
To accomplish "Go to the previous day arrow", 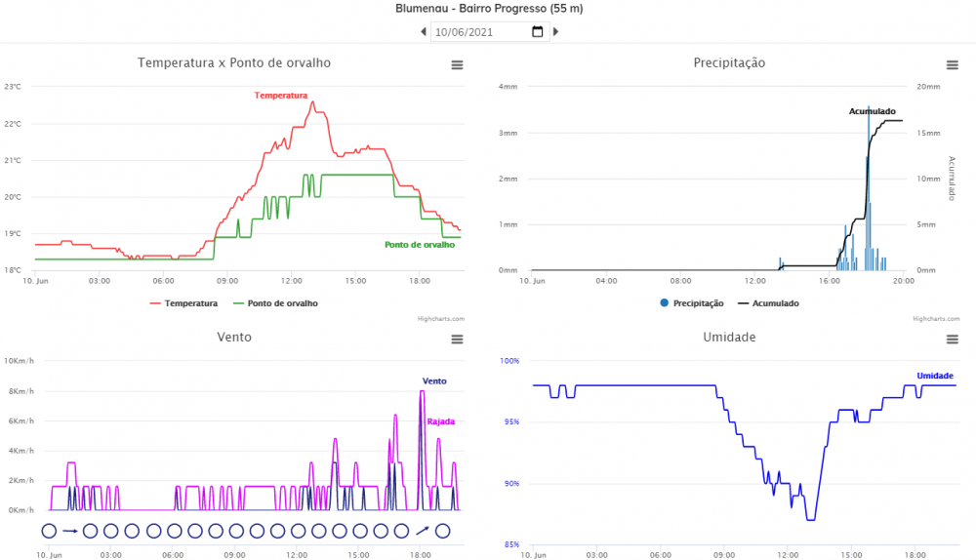I will point(424,31).
